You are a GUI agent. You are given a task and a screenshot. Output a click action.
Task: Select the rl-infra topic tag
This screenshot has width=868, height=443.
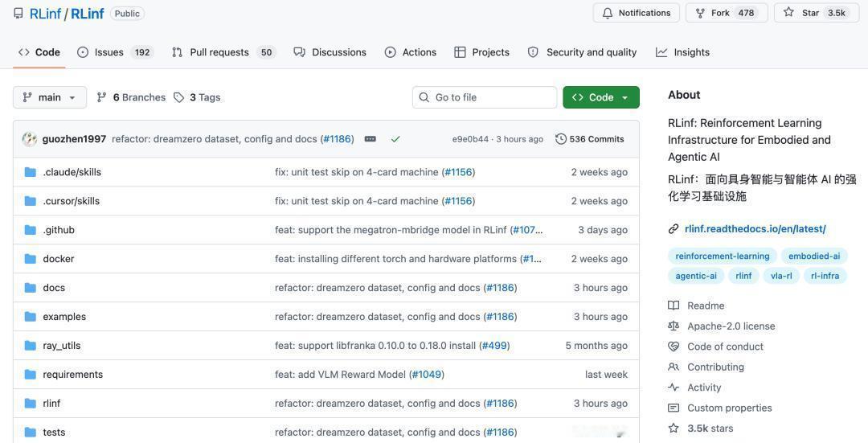pyautogui.click(x=825, y=276)
